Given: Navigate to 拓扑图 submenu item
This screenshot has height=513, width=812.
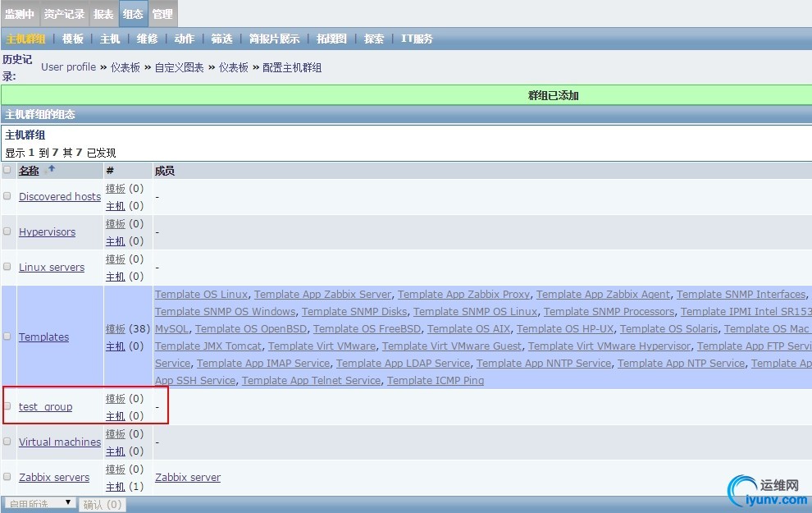Looking at the screenshot, I should [331, 39].
